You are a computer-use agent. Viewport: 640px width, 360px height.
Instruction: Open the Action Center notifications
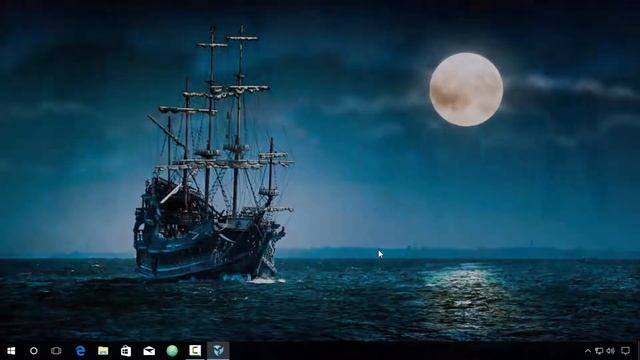tap(625, 351)
